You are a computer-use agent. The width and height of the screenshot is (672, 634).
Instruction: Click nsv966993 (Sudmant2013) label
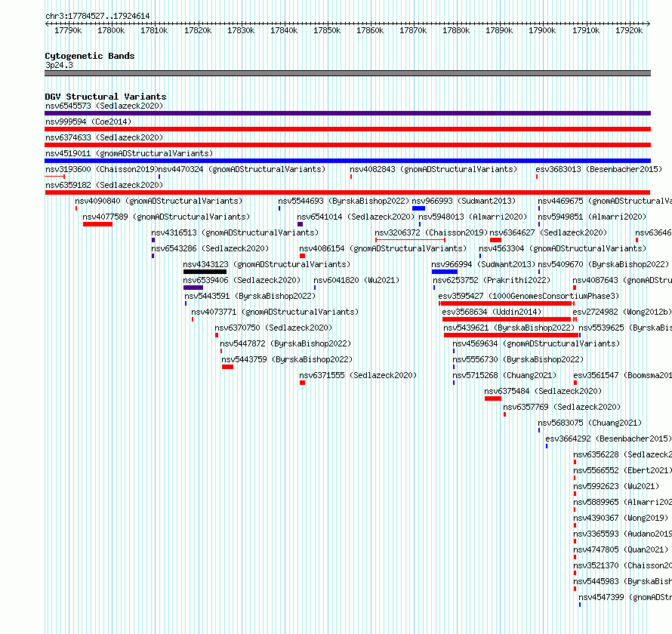pos(464,201)
